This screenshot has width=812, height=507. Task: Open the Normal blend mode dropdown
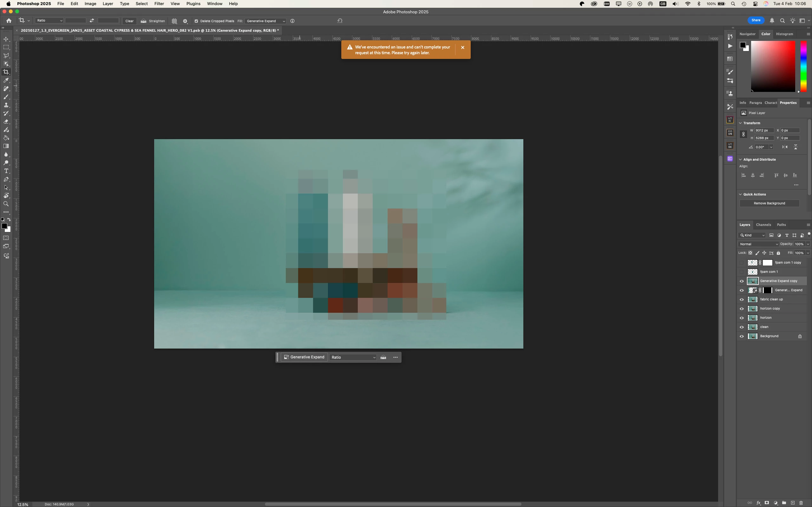[758, 244]
